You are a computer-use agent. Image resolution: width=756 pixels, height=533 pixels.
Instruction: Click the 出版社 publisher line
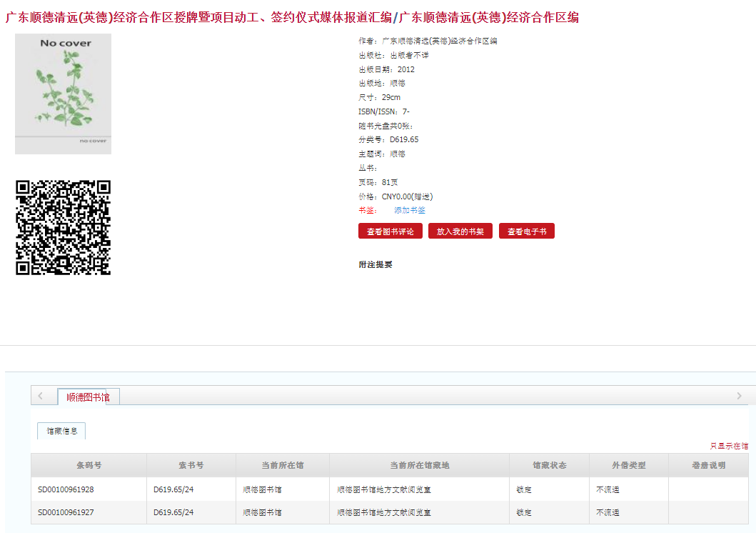pyautogui.click(x=393, y=55)
